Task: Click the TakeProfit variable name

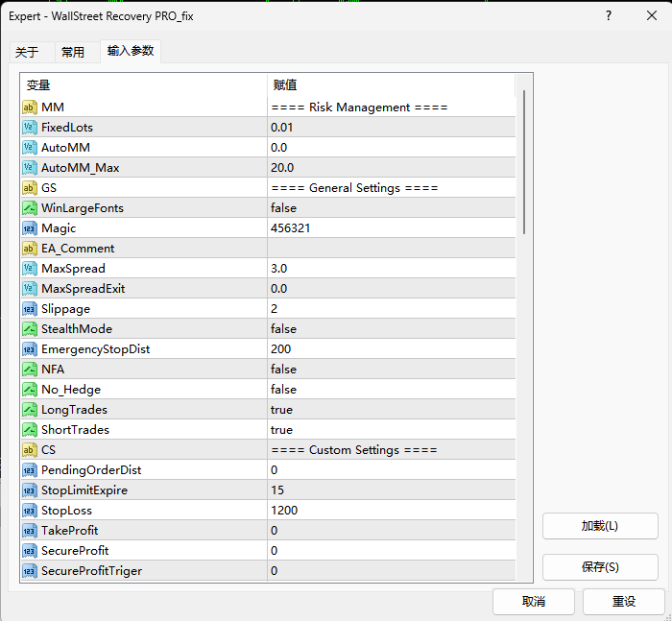Action: [x=69, y=530]
